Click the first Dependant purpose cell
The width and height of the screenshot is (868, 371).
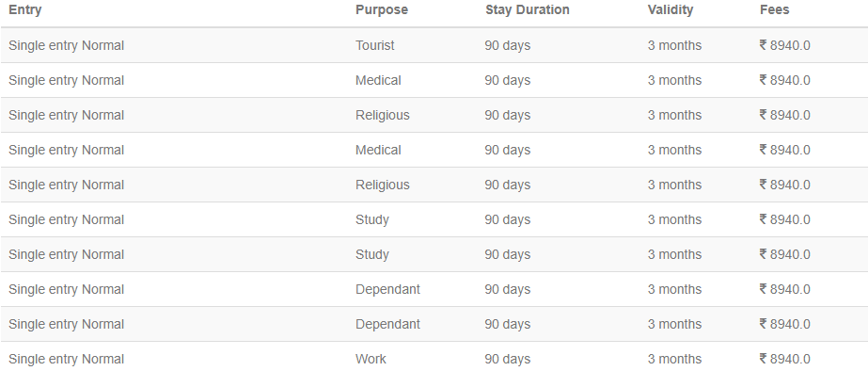click(387, 289)
